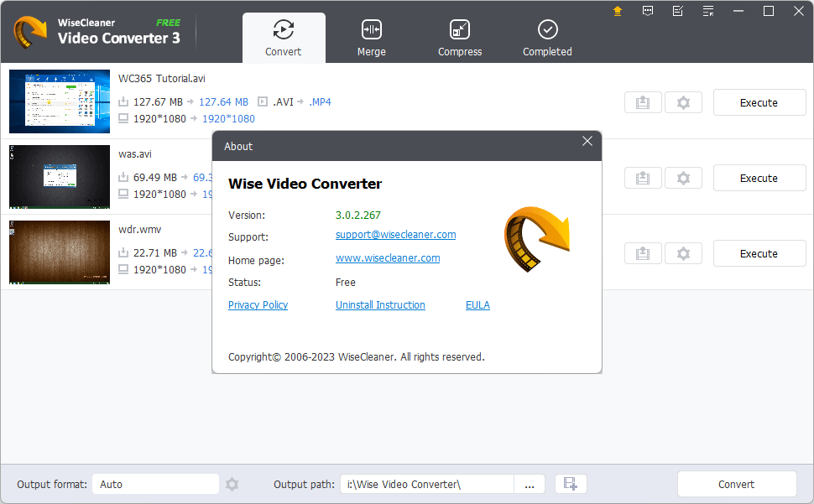814x504 pixels.
Task: Click the About dialog title bar text
Action: click(x=238, y=146)
